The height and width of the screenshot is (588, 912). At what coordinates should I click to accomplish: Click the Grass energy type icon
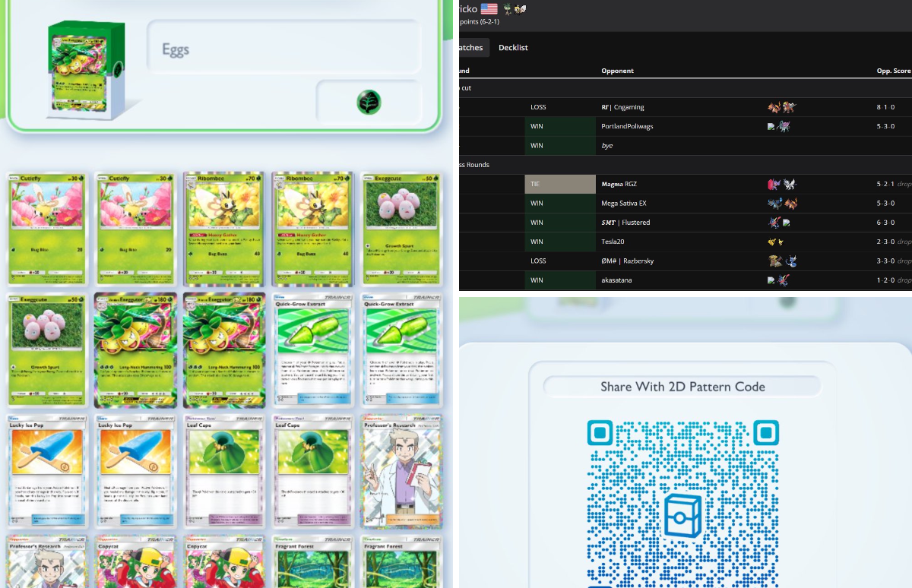[x=369, y=102]
